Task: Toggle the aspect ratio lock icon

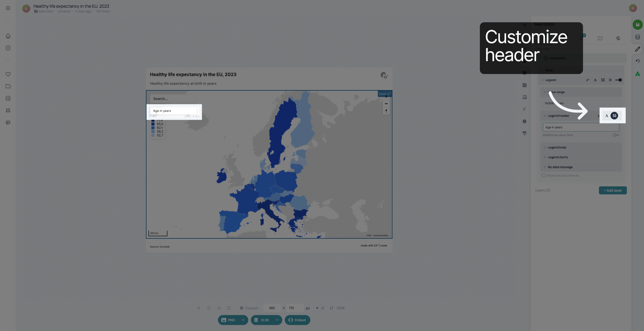Action: (x=323, y=308)
